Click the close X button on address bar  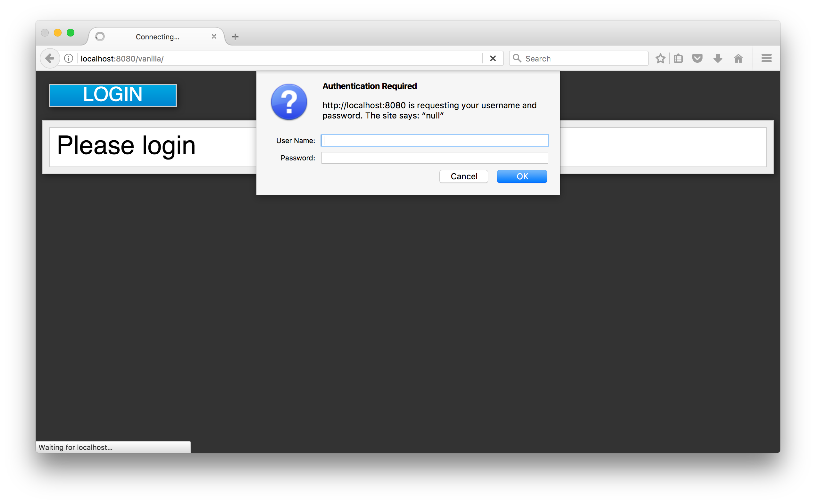[493, 58]
